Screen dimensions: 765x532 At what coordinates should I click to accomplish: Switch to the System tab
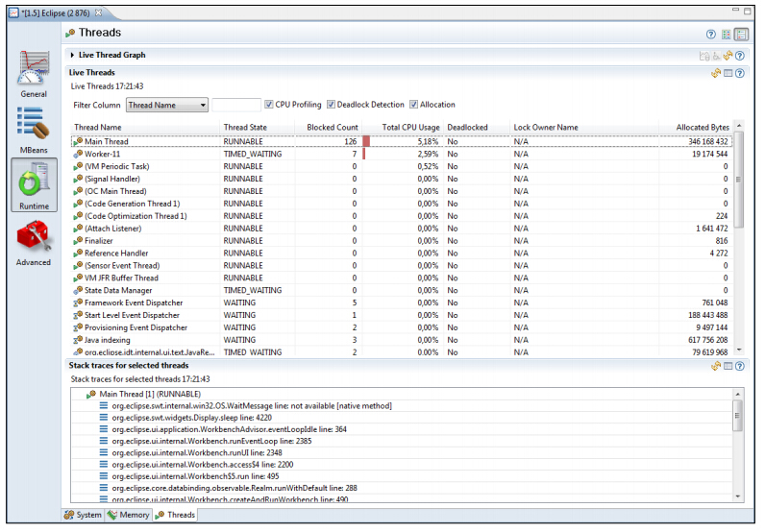point(83,515)
